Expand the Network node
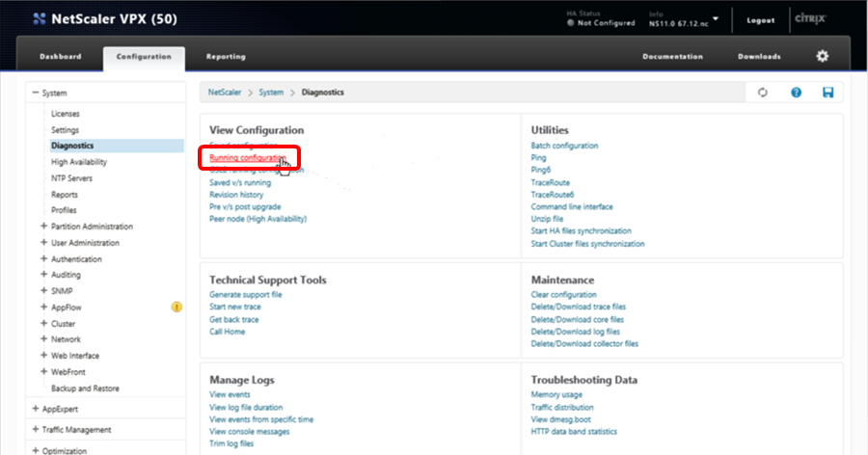 pos(43,338)
